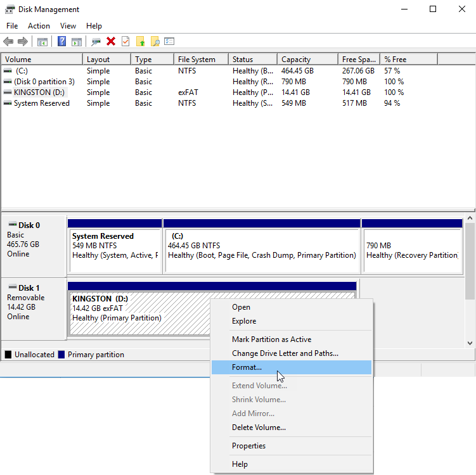Click the Connect/Rescan disk toolbar icon
The image size is (476, 475).
coord(96,42)
